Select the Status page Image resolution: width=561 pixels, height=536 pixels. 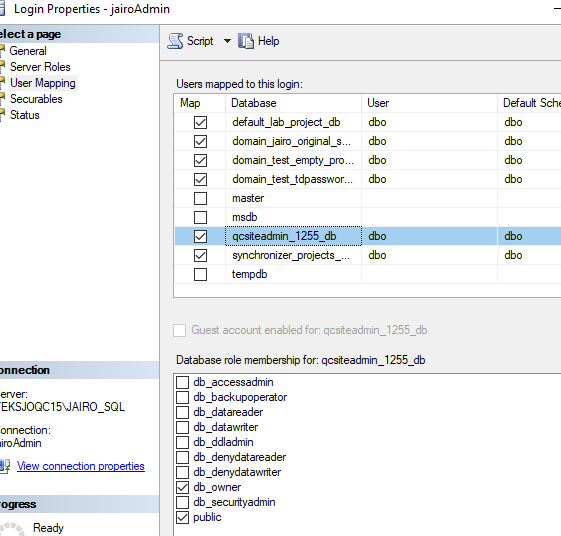[25, 115]
